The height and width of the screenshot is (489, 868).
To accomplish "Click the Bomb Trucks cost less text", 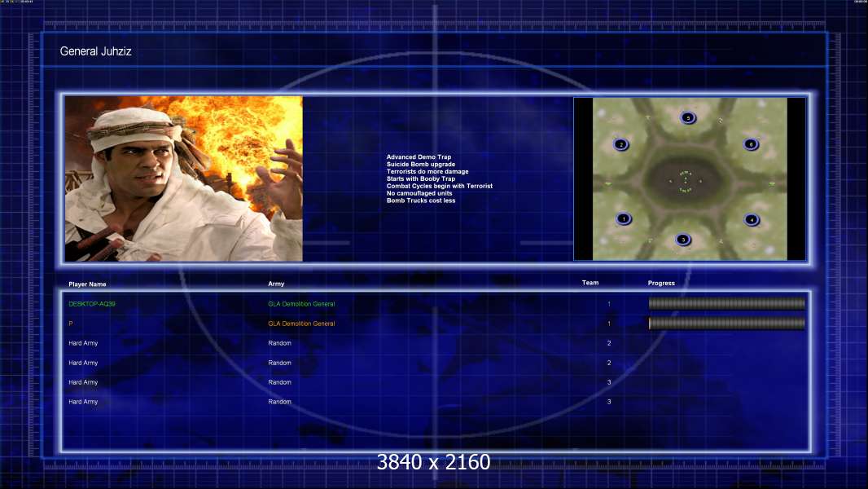I will click(421, 200).
